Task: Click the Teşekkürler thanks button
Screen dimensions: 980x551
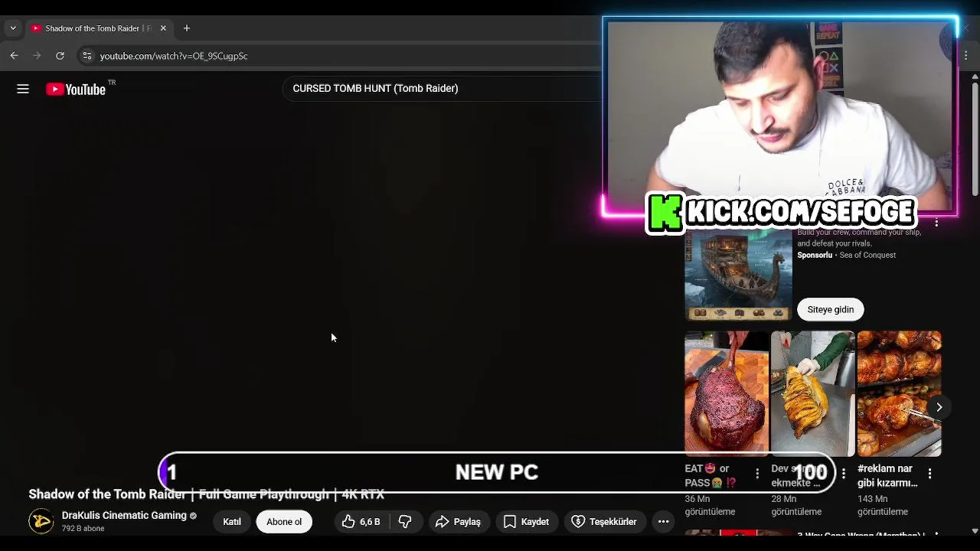Action: tap(604, 522)
